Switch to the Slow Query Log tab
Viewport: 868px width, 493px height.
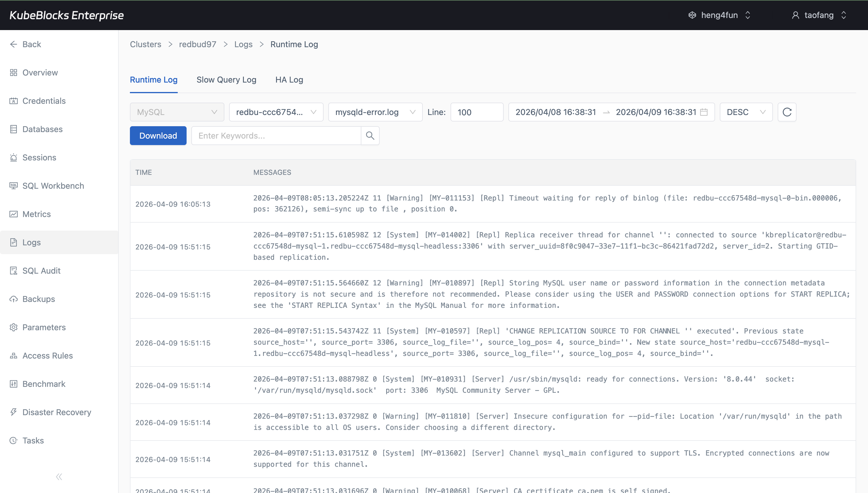pos(226,80)
